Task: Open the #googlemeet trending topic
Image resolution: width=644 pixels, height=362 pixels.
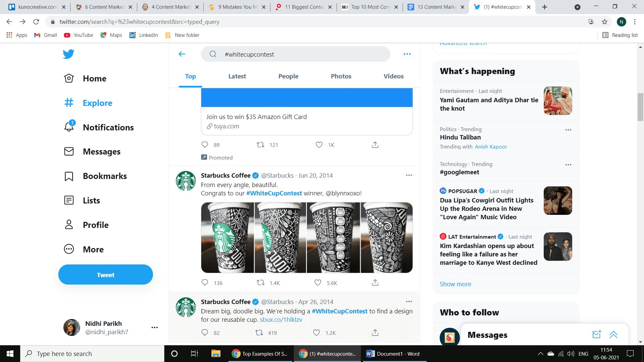Action: 460,172
